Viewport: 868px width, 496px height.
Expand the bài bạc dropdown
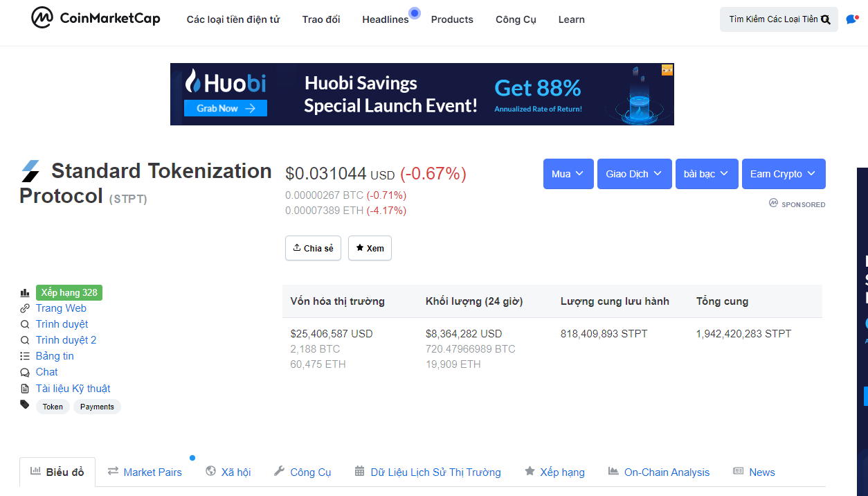click(707, 174)
